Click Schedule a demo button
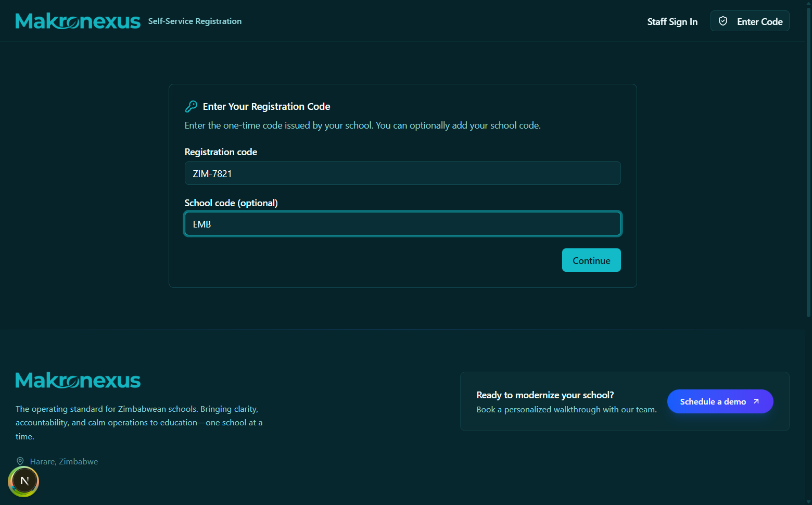The image size is (812, 505). click(720, 401)
